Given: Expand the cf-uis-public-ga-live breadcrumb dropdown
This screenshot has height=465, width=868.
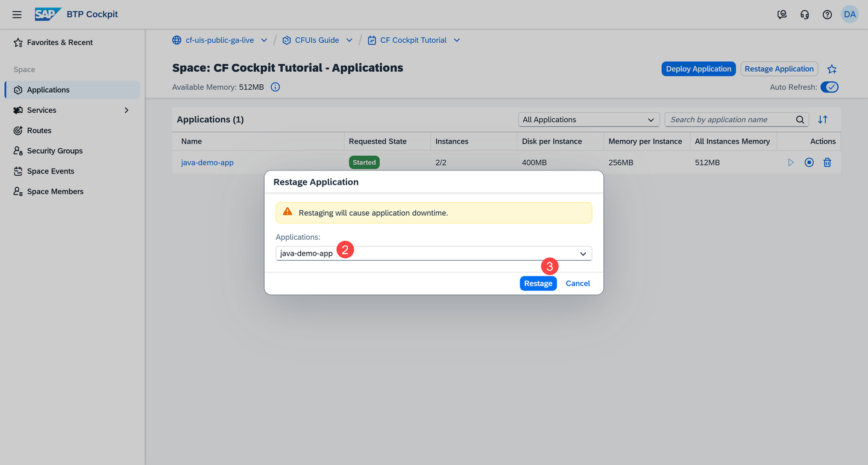Looking at the screenshot, I should click(264, 40).
